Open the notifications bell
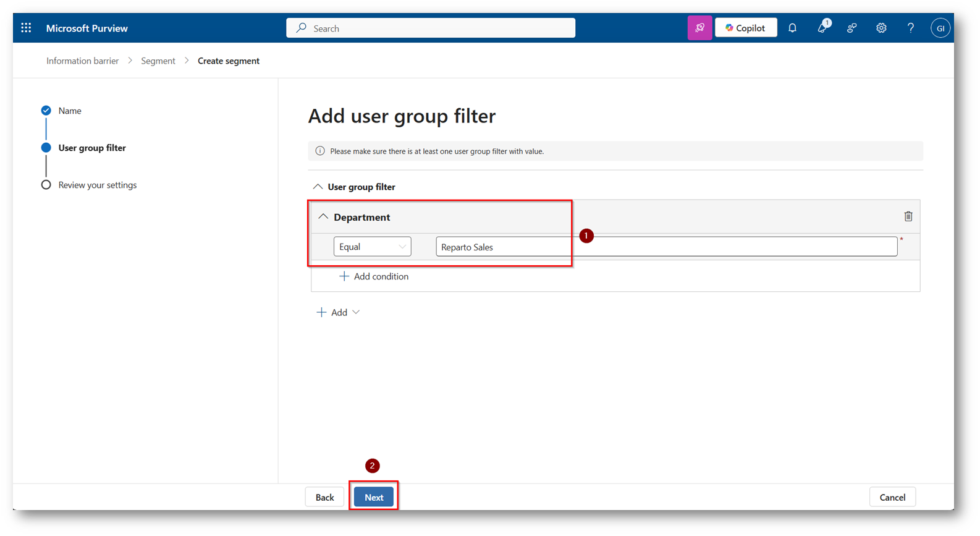This screenshot has height=536, width=980. [792, 28]
